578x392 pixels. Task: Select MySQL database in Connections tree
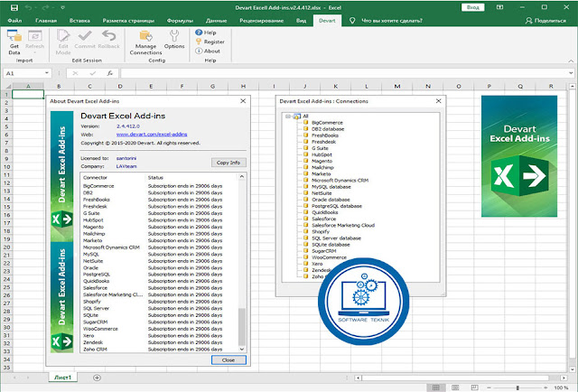[x=331, y=187]
